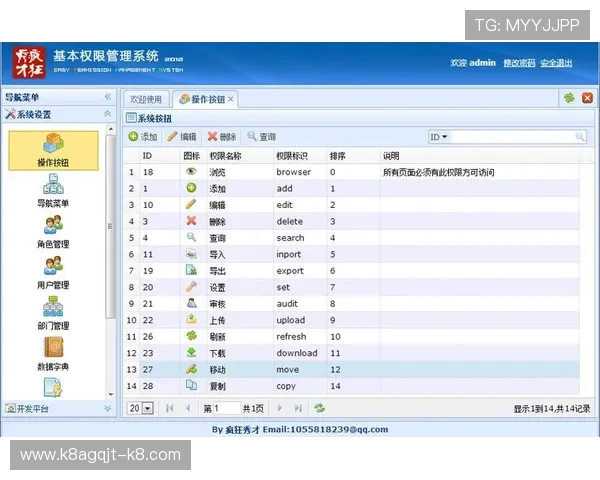The width and height of the screenshot is (600, 480).
Task: Open 角色管理 in the sidebar
Action: point(53,232)
